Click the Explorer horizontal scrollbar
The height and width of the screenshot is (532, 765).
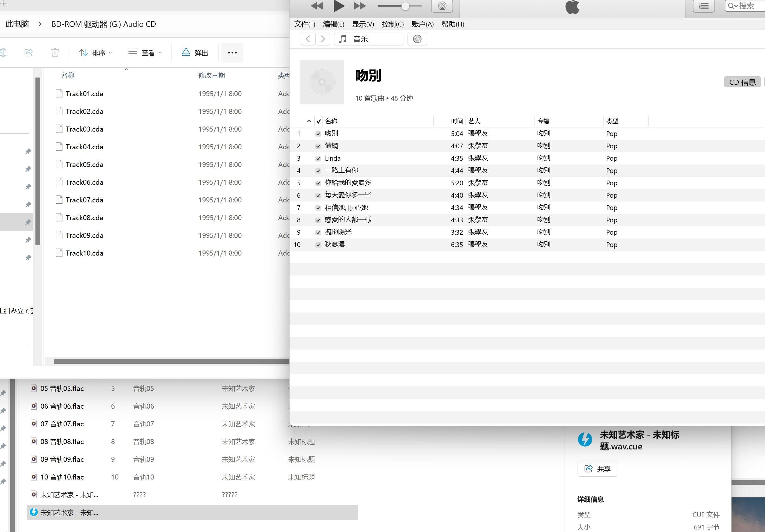pyautogui.click(x=171, y=362)
